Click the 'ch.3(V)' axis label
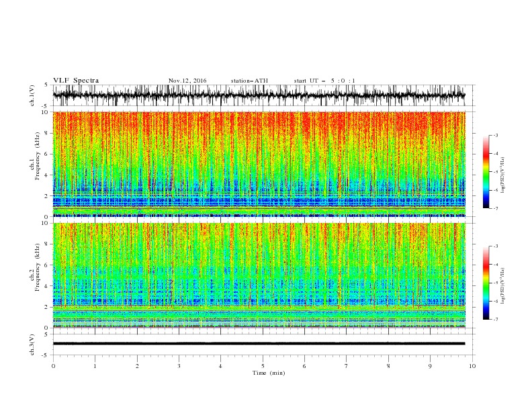The image size is (532, 411). [32, 345]
